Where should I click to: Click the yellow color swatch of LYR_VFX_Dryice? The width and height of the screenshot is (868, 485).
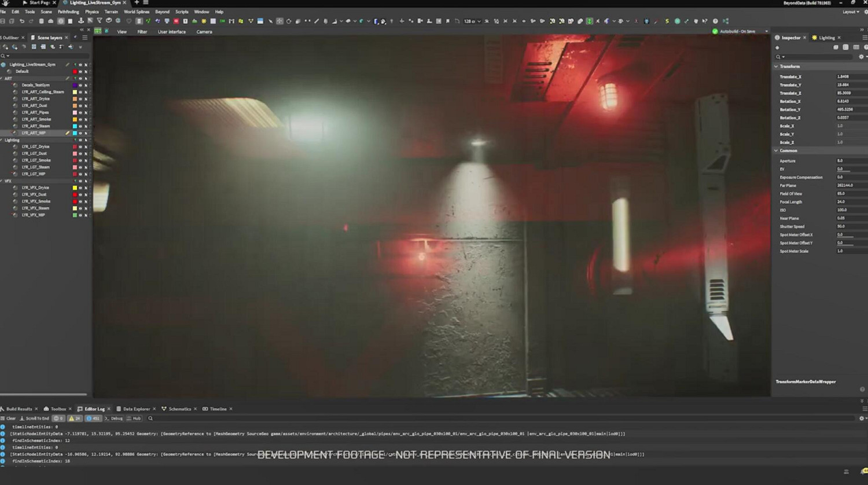coord(75,188)
